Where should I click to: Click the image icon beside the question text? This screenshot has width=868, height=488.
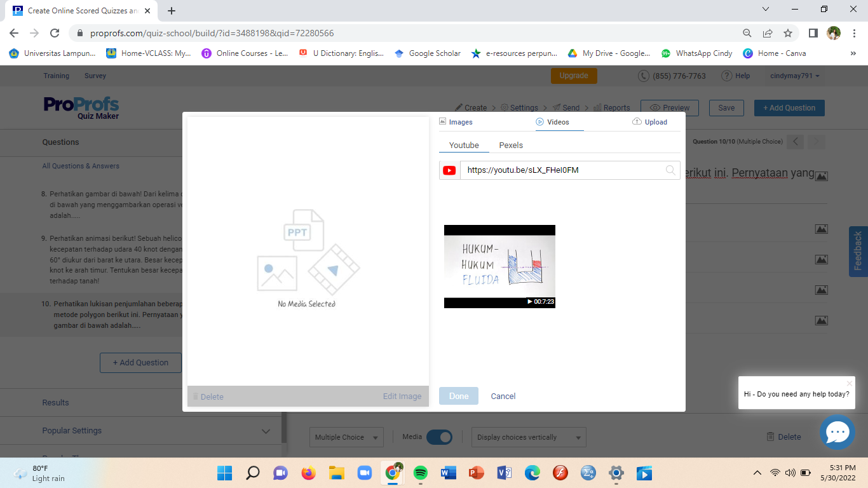[x=821, y=176]
